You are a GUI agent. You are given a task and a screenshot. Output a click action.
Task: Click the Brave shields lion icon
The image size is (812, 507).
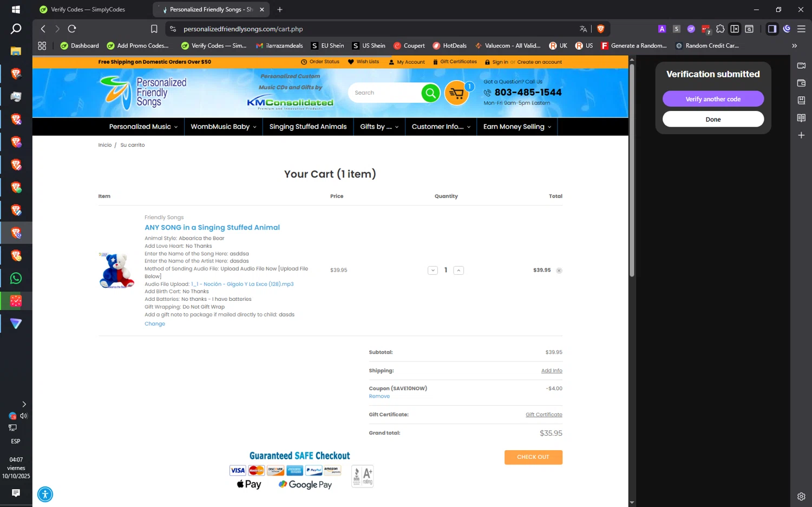coord(600,29)
